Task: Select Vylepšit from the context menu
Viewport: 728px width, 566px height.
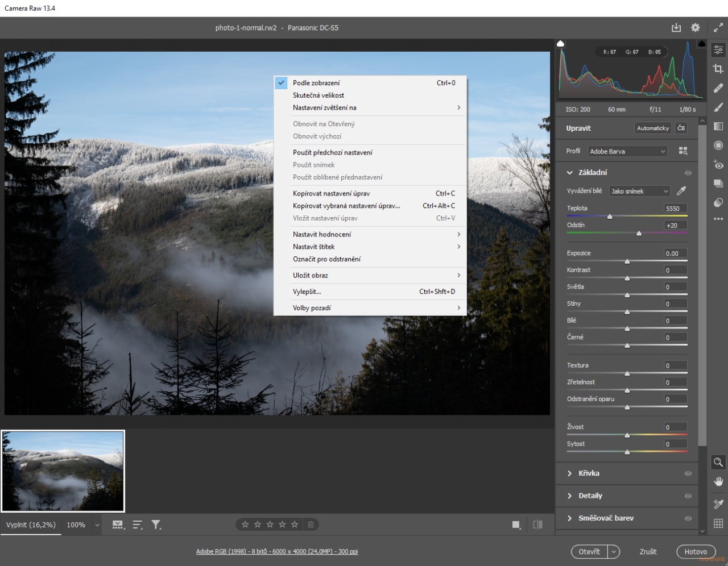Action: [307, 292]
